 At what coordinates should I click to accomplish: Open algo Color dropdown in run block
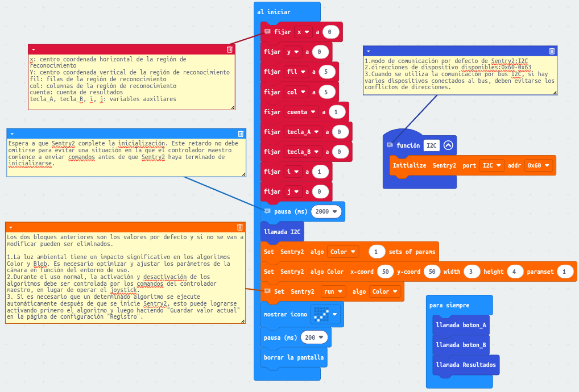pyautogui.click(x=385, y=291)
